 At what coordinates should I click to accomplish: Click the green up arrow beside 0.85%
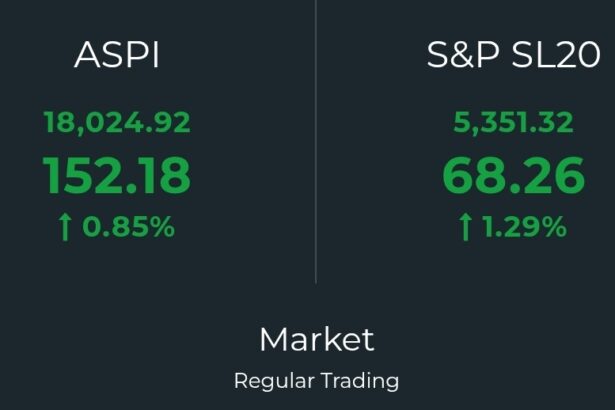click(x=65, y=227)
